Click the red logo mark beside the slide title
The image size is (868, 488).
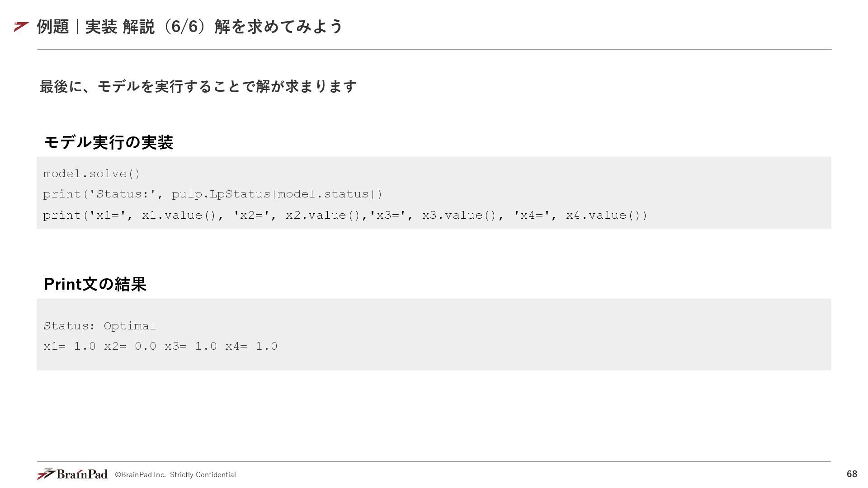coord(21,27)
